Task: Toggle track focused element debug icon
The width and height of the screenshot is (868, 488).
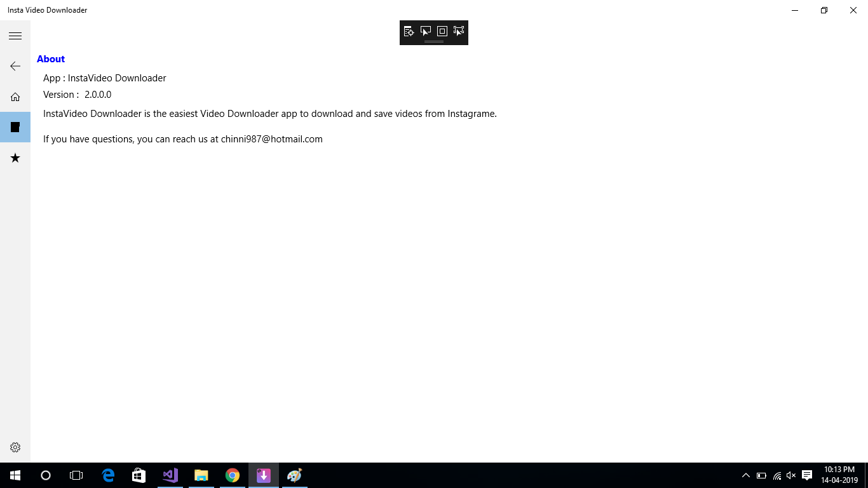Action: pyautogui.click(x=459, y=31)
